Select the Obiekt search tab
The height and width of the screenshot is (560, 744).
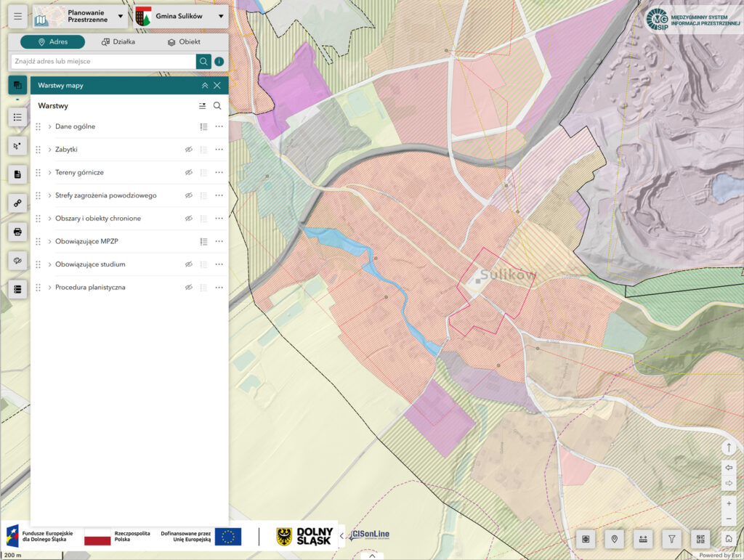(183, 42)
